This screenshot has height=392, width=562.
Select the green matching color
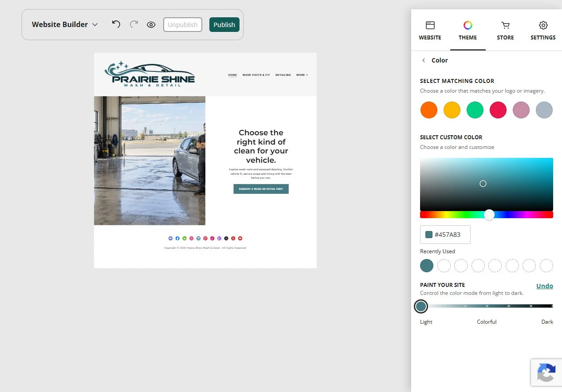(x=475, y=110)
